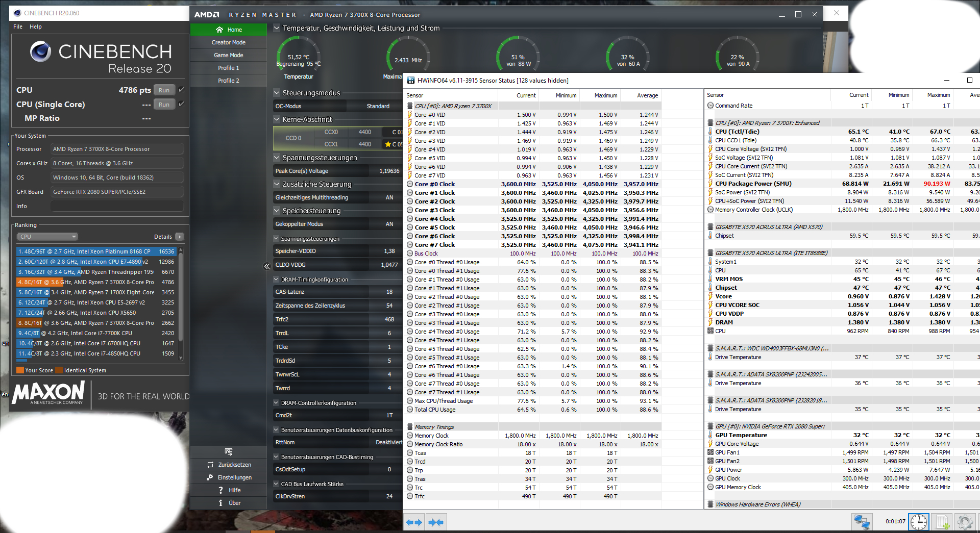The image size is (980, 533).
Task: Collapse the Kerne-Abschnitt section
Action: pos(277,119)
